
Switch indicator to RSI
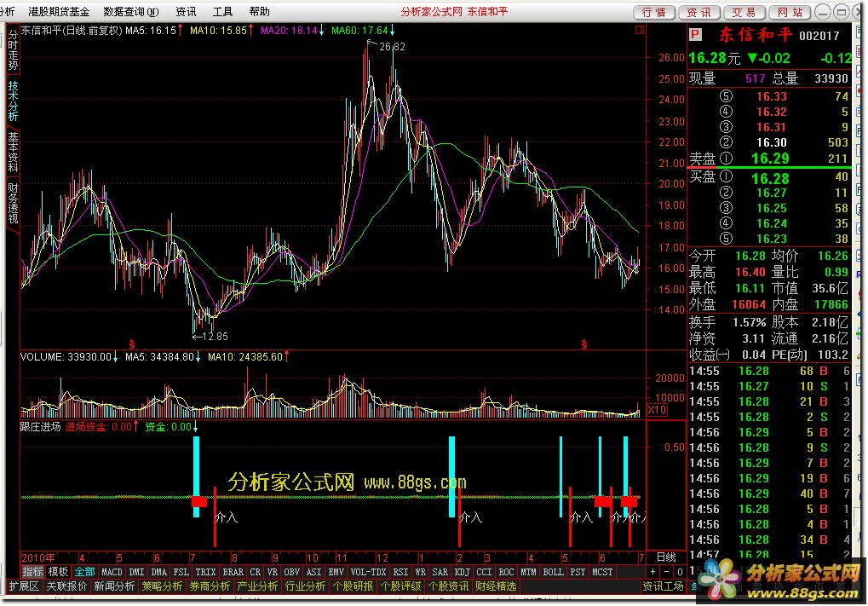click(401, 572)
